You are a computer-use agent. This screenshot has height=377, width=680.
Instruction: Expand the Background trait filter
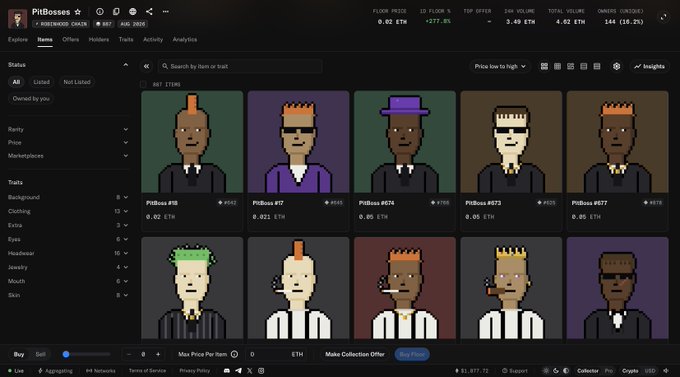pyautogui.click(x=68, y=197)
